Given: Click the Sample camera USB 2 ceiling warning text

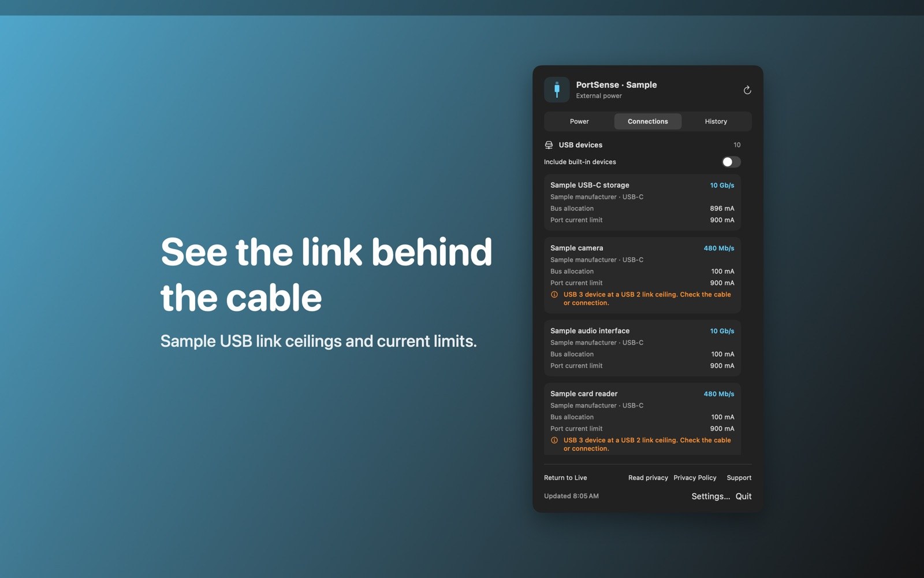Looking at the screenshot, I should point(647,299).
